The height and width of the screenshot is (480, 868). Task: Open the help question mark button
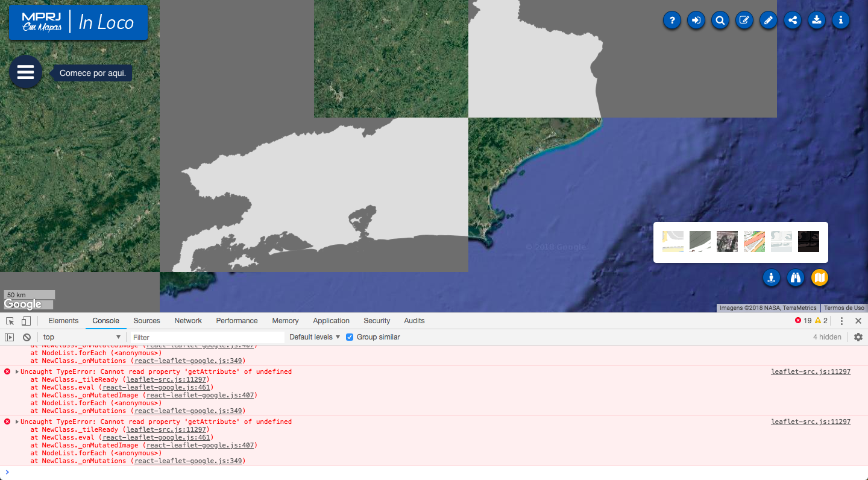[x=672, y=20]
